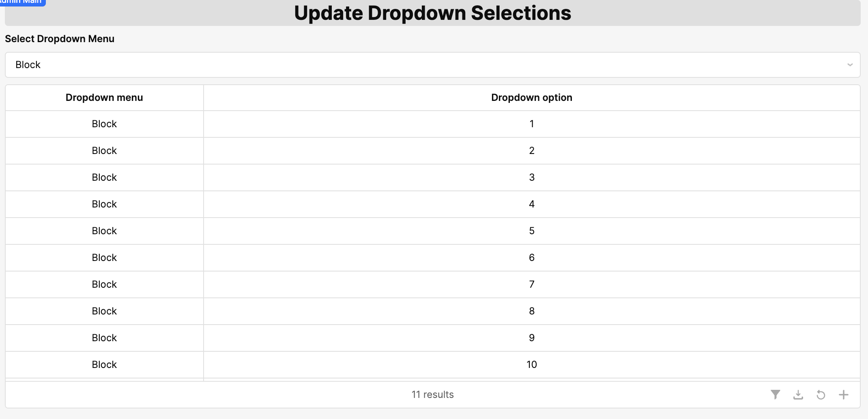Select the row with option 5

point(531,231)
